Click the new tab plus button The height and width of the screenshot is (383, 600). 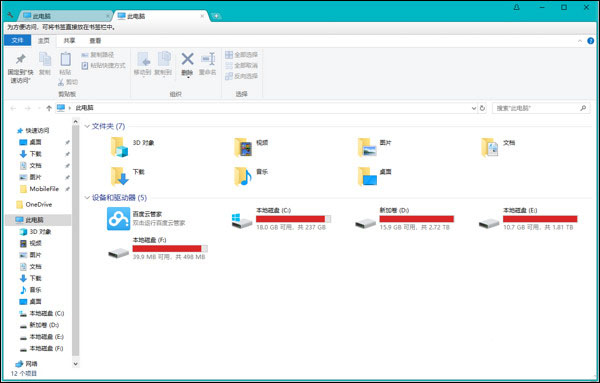coord(216,16)
